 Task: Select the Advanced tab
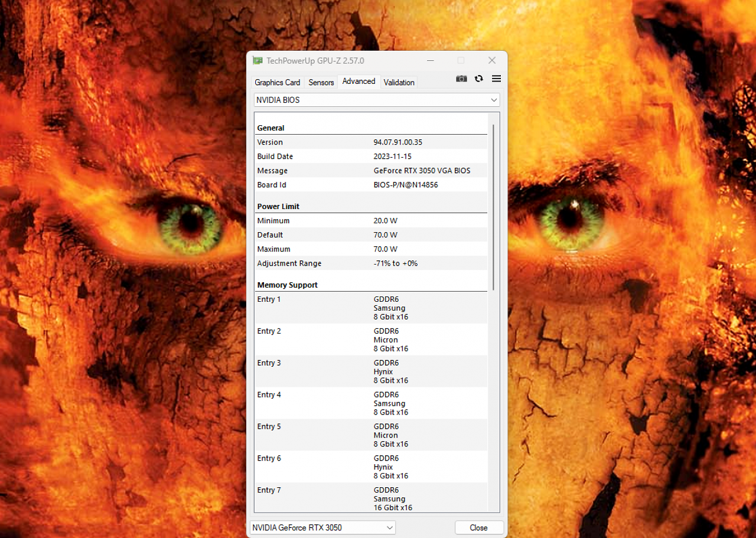click(359, 81)
